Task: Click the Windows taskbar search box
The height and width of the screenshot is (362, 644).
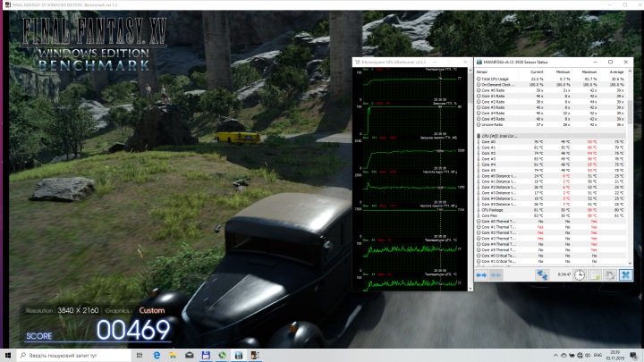Action: pyautogui.click(x=73, y=355)
